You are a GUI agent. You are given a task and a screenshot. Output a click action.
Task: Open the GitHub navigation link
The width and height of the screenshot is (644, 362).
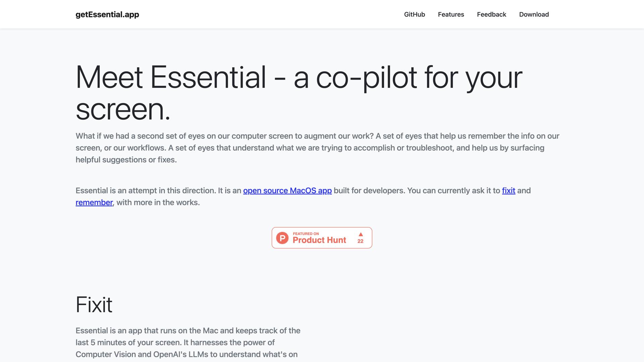(x=414, y=14)
